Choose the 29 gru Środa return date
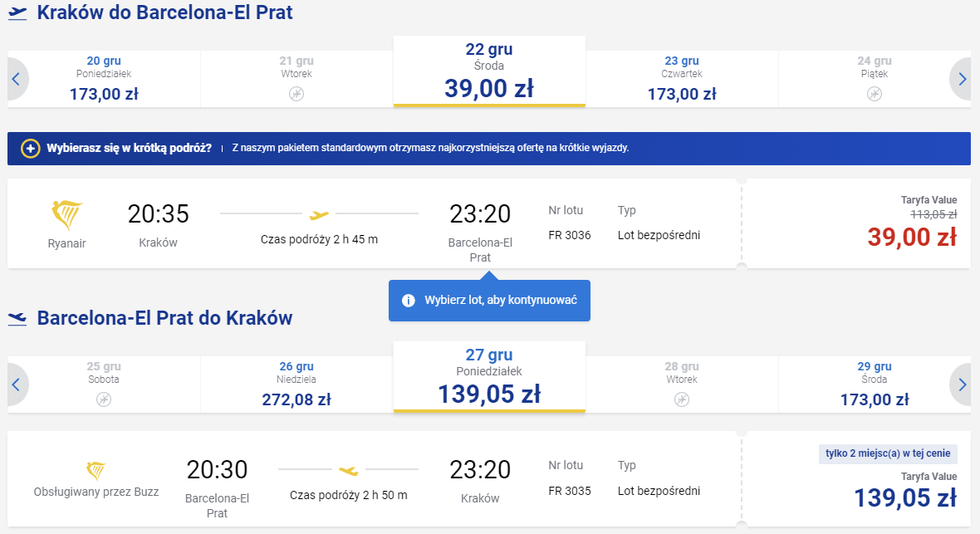 (x=875, y=385)
